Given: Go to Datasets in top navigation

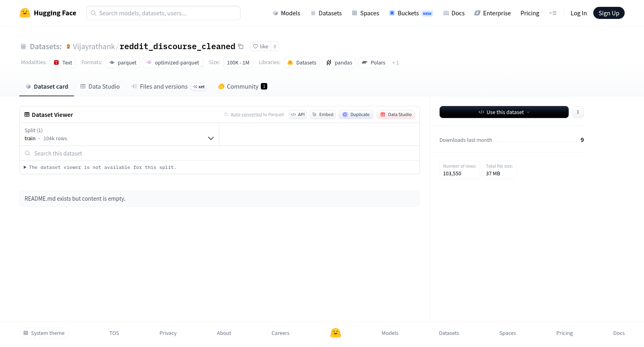Looking at the screenshot, I should point(326,13).
